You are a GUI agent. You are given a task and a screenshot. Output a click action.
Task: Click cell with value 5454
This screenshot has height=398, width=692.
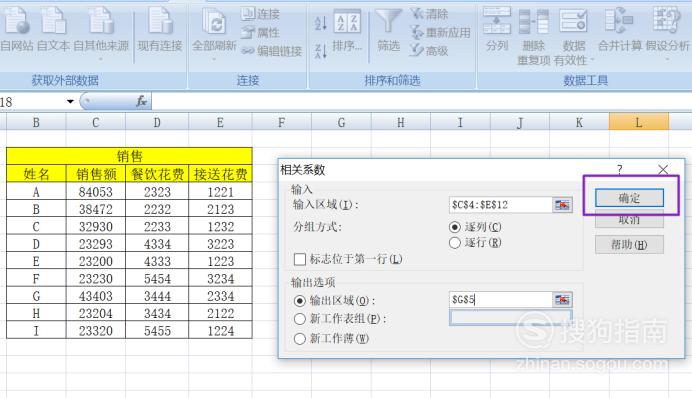[x=157, y=278]
